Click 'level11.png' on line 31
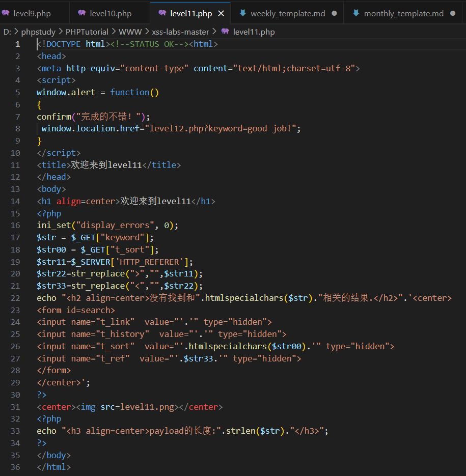The width and height of the screenshot is (466, 476). [147, 407]
